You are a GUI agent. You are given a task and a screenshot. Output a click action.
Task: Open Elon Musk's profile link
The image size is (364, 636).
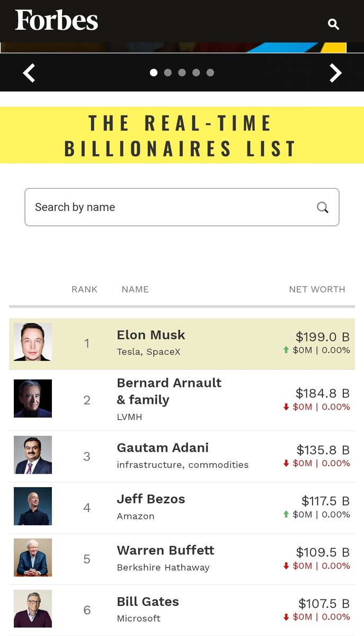pos(151,335)
